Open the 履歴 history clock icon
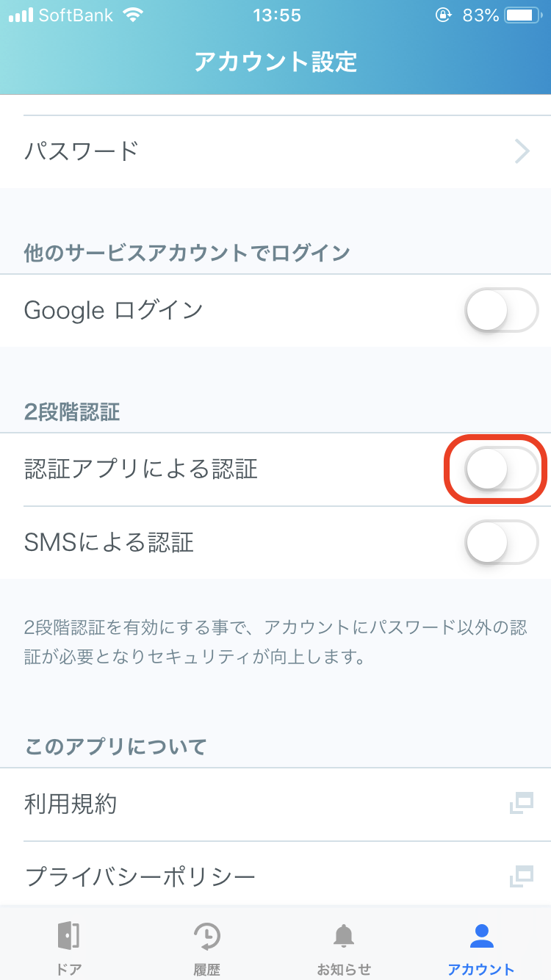551x980 pixels. 206,935
